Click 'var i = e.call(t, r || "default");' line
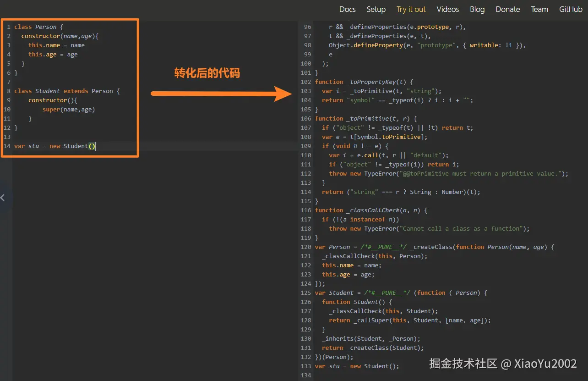Image resolution: width=588 pixels, height=381 pixels. [x=389, y=155]
